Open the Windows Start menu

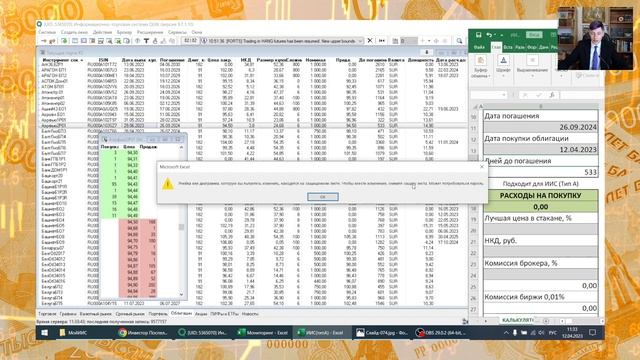[x=44, y=333]
